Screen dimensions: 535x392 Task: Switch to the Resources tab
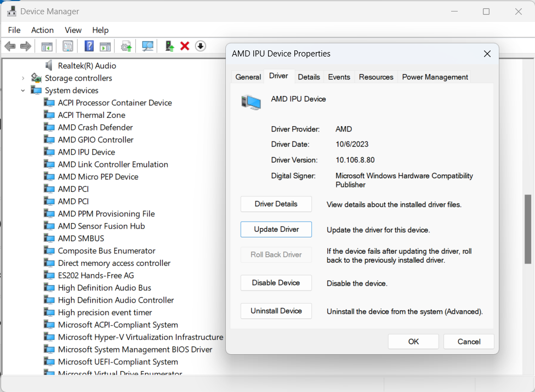pyautogui.click(x=376, y=77)
